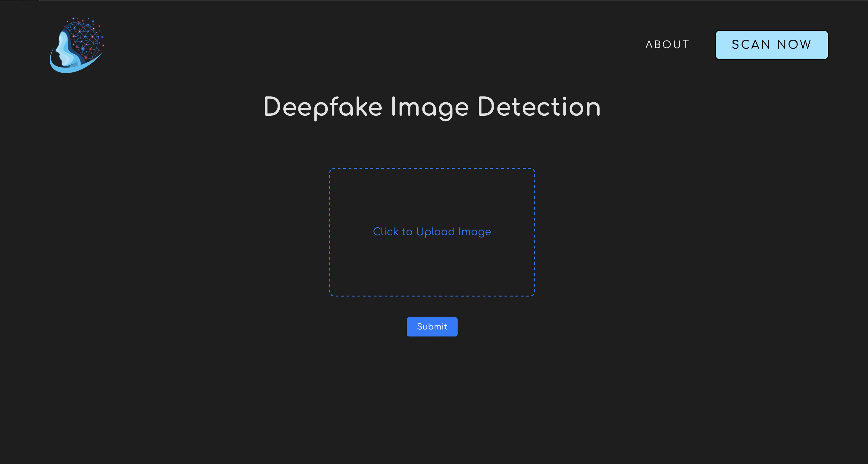This screenshot has height=464, width=868.
Task: Click the Submit button
Action: (432, 326)
